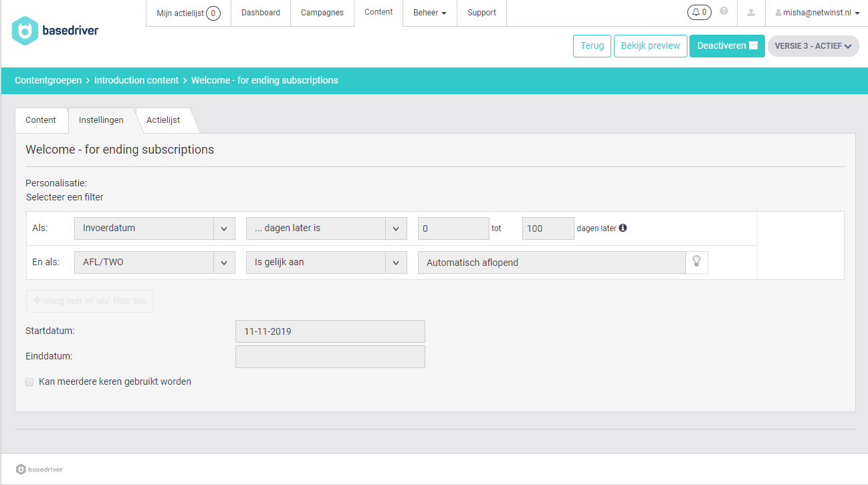Open the AFL/TWO field dropdown
Image resolution: width=868 pixels, height=485 pixels.
(154, 263)
